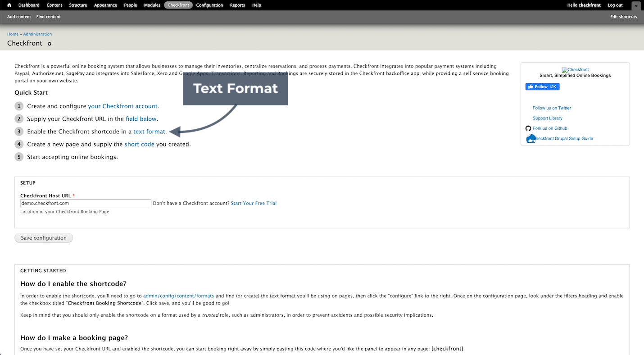644x355 pixels.
Task: Click 'How do I make a booking page?' heading
Action: 74,338
